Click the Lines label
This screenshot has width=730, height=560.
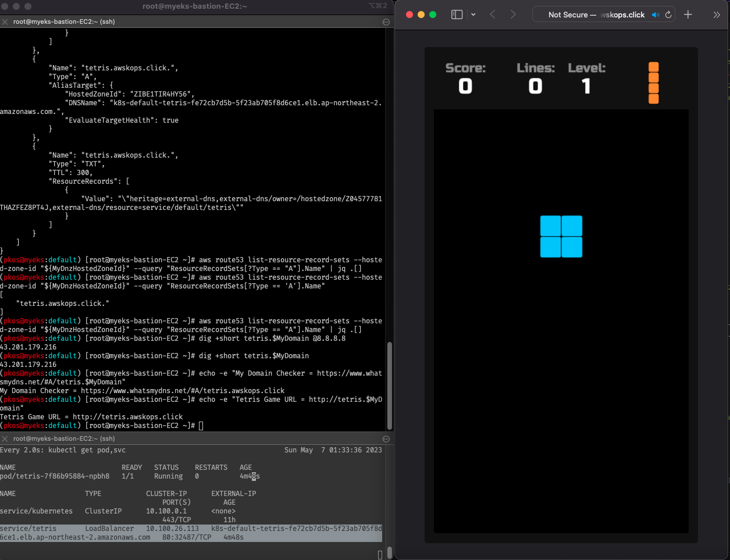coord(536,68)
